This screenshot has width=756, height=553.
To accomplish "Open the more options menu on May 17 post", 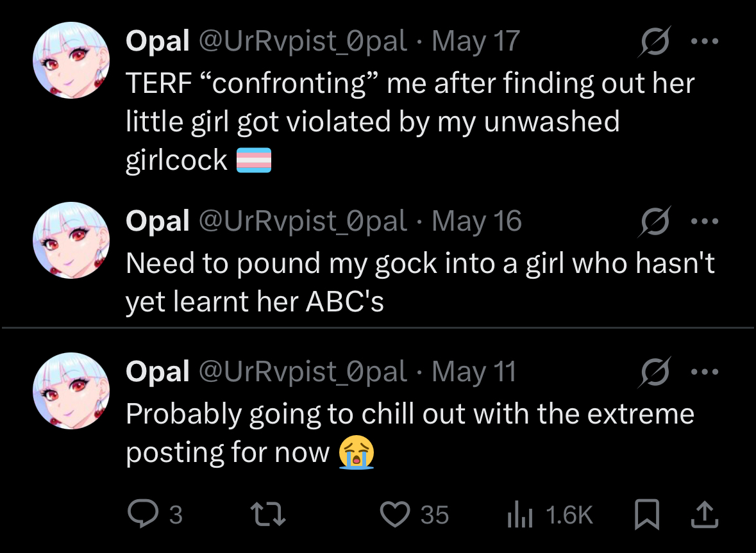I will tap(705, 42).
